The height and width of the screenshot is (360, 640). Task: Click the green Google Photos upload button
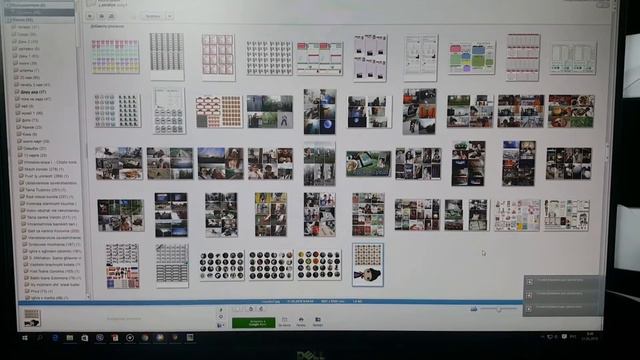tap(253, 323)
